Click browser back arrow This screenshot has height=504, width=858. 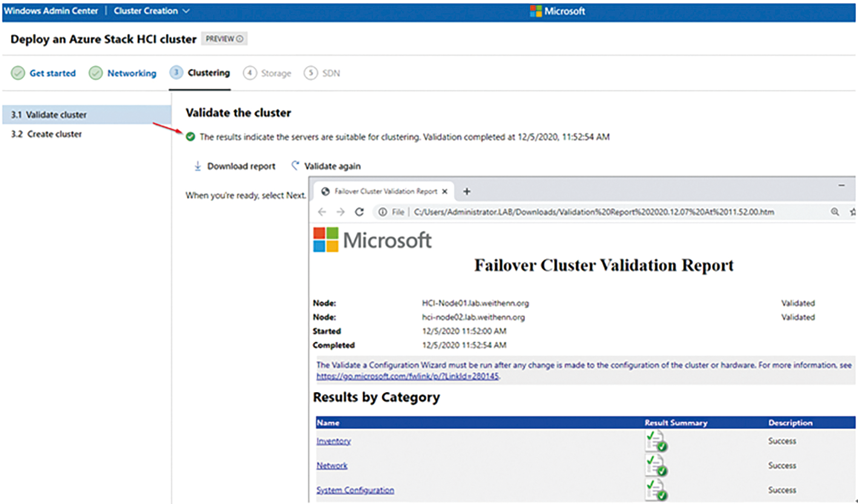click(x=322, y=212)
